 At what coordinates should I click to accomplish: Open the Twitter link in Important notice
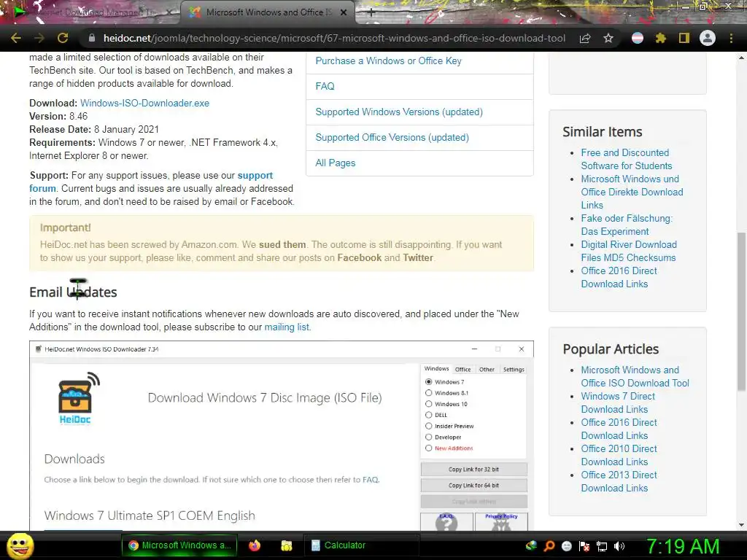(x=418, y=257)
